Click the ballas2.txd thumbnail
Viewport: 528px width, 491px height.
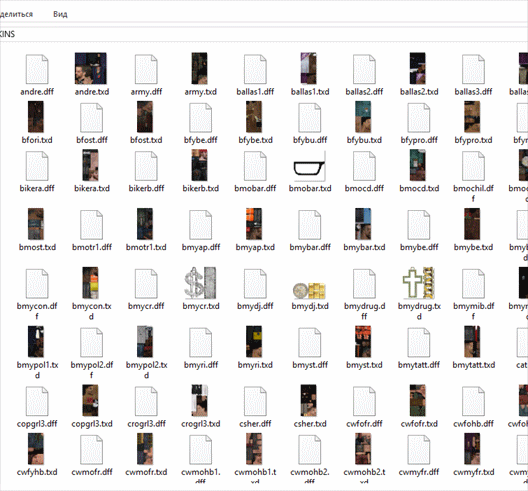pyautogui.click(x=418, y=68)
